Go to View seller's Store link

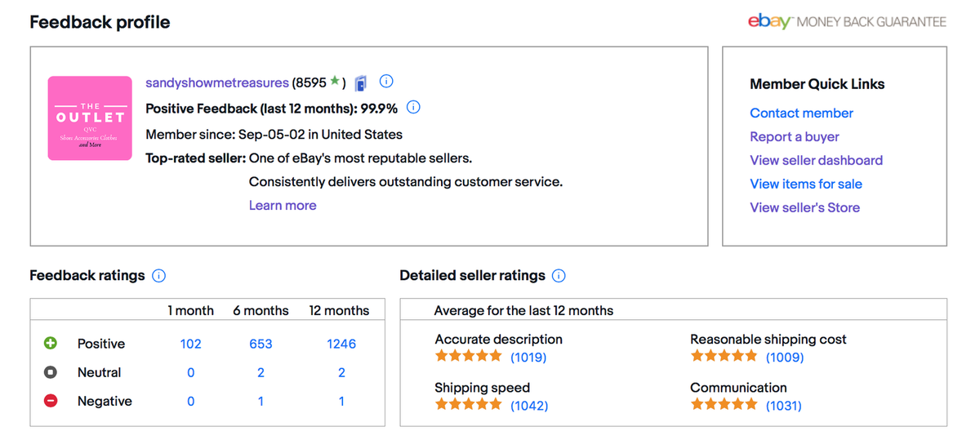(804, 208)
